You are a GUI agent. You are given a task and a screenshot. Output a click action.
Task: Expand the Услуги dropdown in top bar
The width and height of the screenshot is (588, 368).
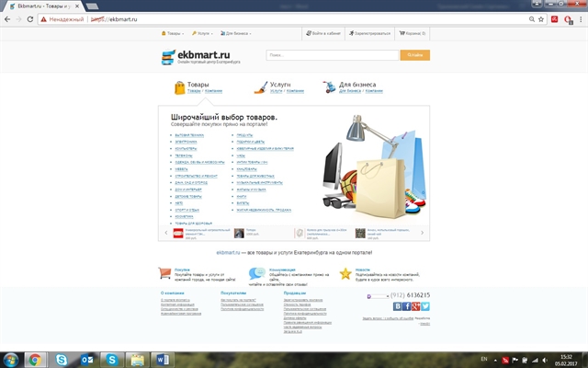[202, 33]
